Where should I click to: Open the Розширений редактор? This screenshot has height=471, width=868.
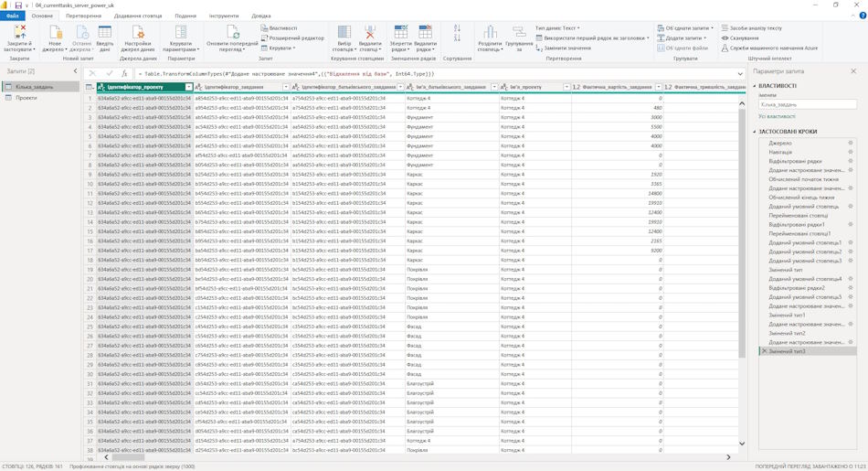coord(292,37)
